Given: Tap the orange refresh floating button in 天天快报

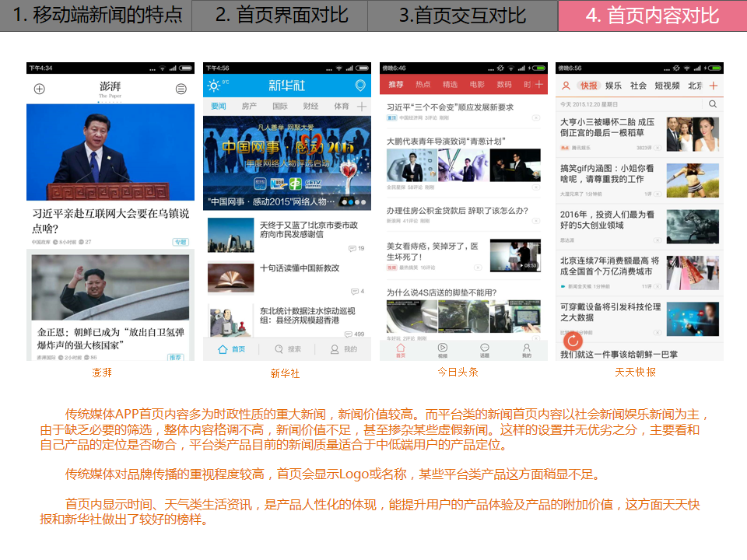Looking at the screenshot, I should click(573, 341).
